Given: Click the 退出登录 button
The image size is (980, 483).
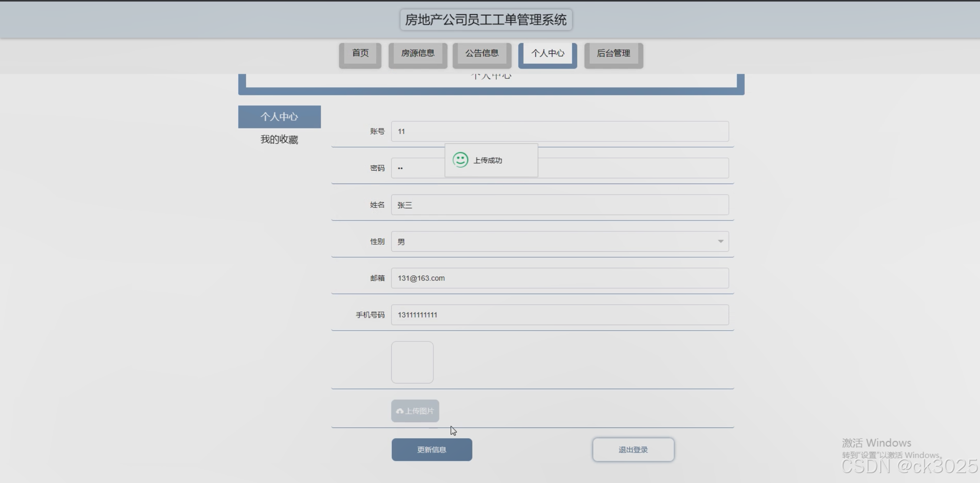Looking at the screenshot, I should click(633, 450).
